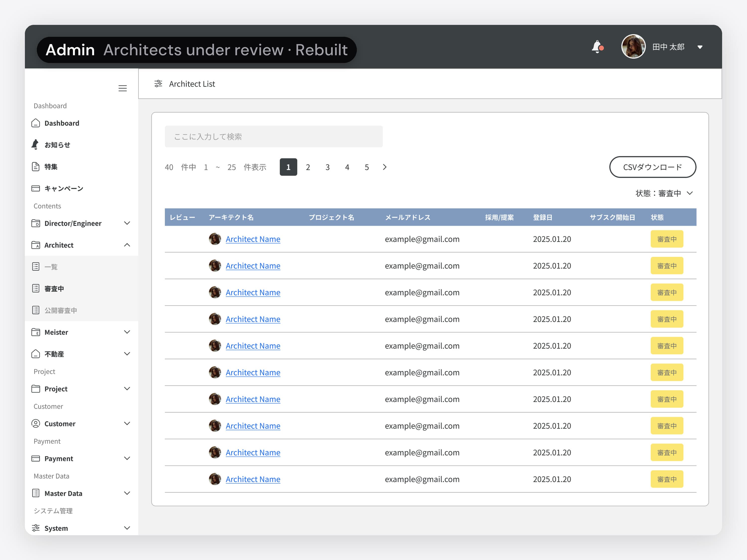
Task: Click the next page arrow in pagination
Action: click(x=385, y=167)
